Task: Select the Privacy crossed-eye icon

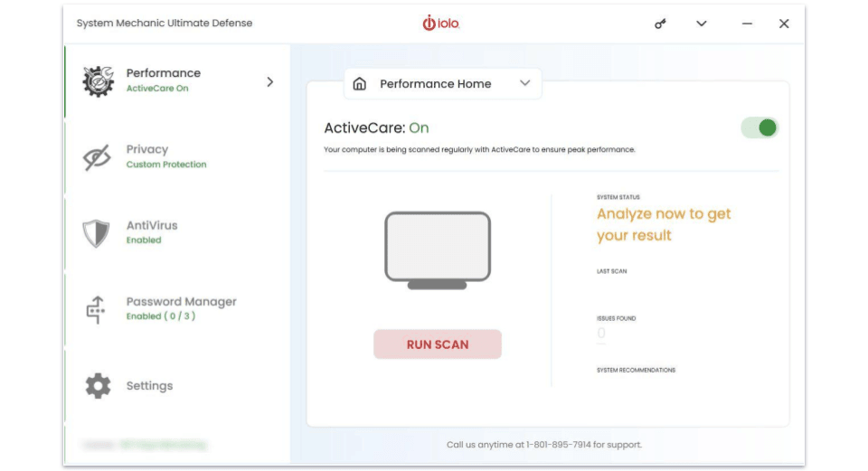Action: click(x=97, y=157)
